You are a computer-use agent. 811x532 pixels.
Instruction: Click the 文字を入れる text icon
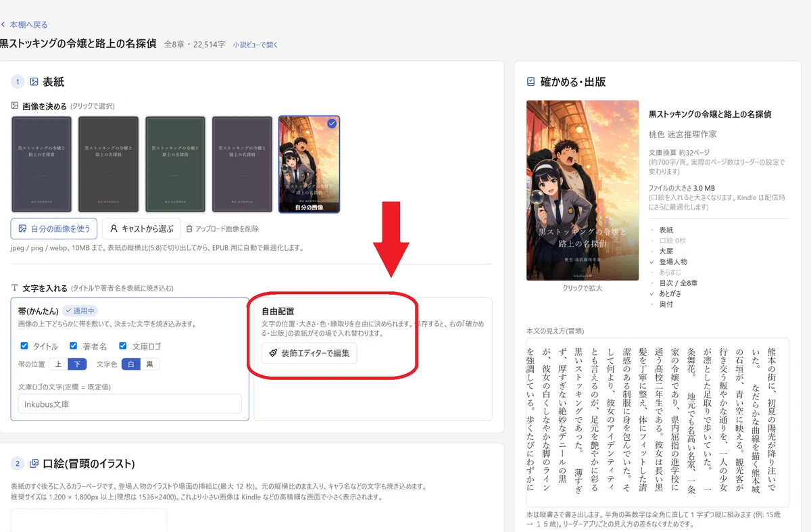(x=15, y=288)
